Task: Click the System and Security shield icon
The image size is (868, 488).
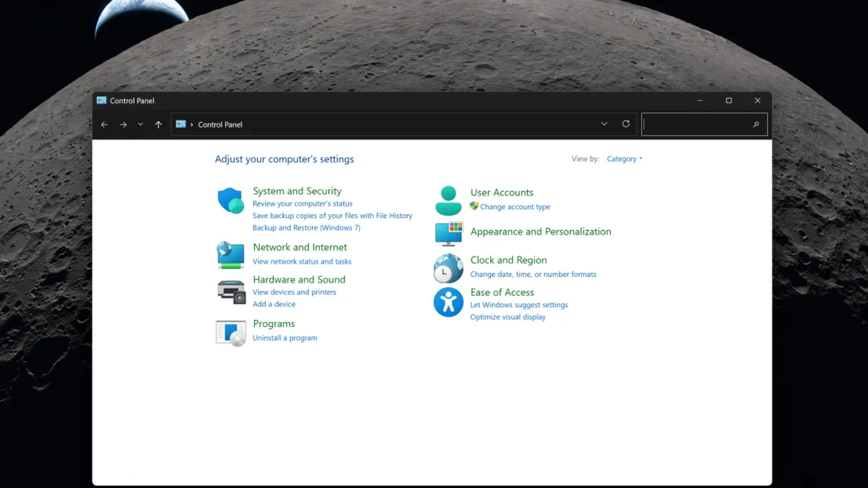Action: (231, 201)
